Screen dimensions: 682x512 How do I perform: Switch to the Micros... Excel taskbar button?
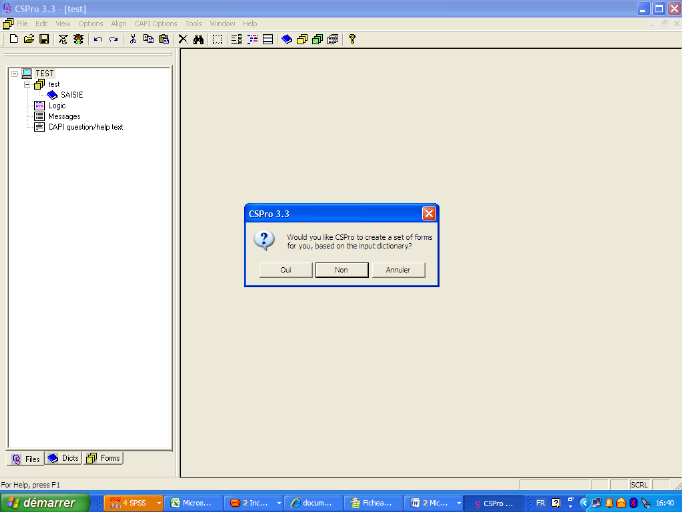[194, 503]
